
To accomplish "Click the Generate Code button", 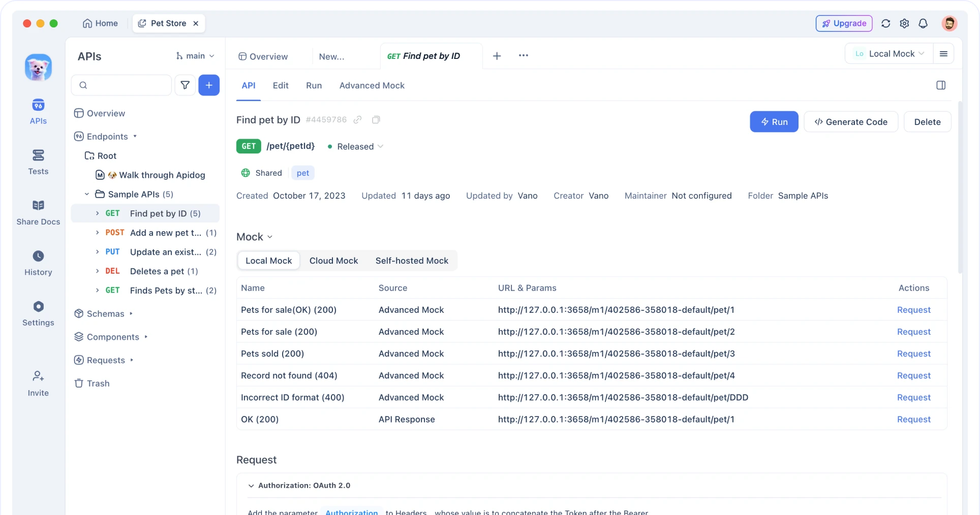I will (850, 122).
